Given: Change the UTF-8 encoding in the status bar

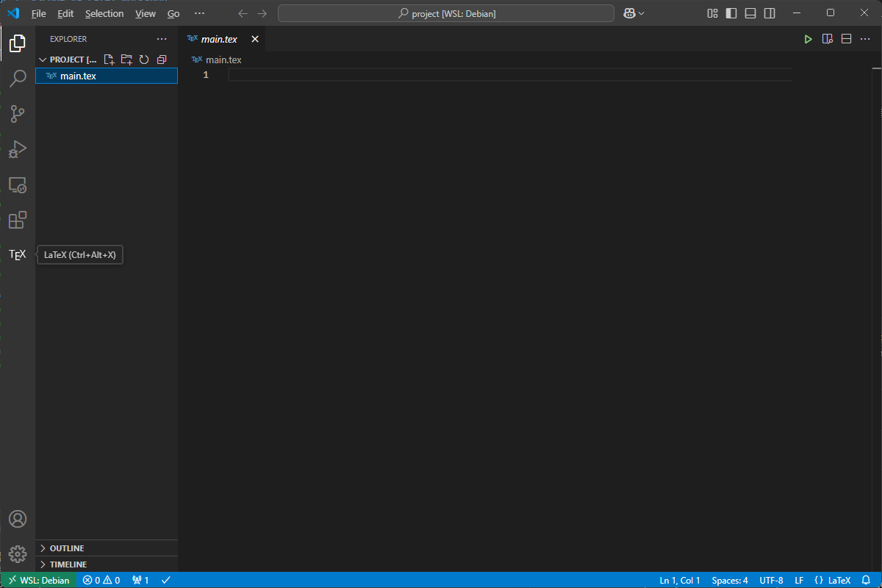Looking at the screenshot, I should click(x=771, y=580).
